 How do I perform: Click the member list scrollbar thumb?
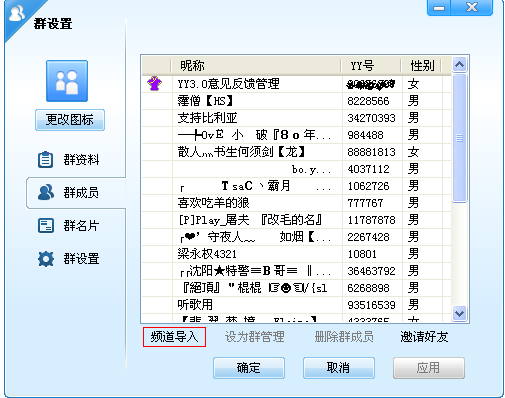(459, 138)
